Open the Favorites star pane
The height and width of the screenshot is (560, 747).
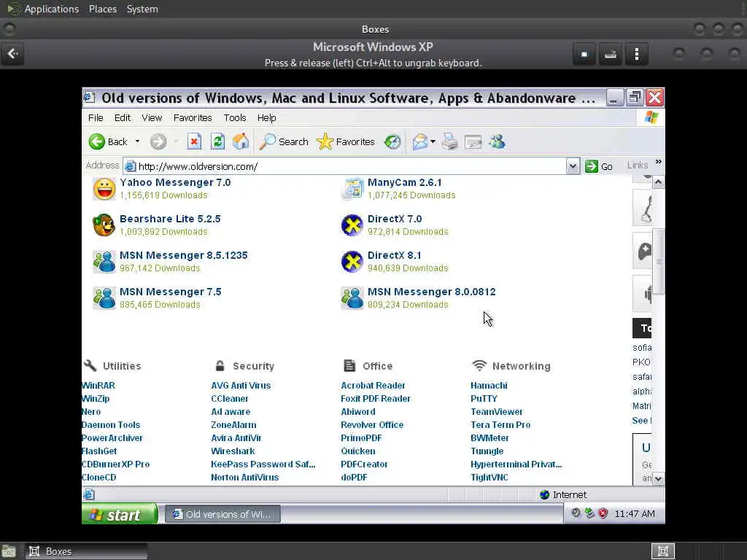[345, 141]
